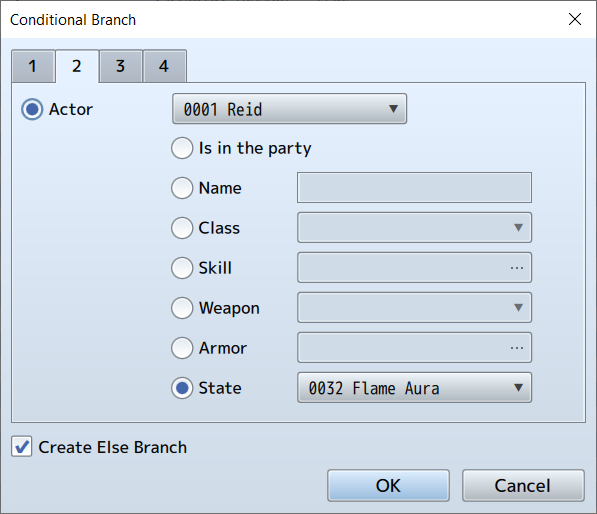Screen dimensions: 597x514
Task: Open the 0001 Reid actor dropdown
Action: (x=289, y=109)
